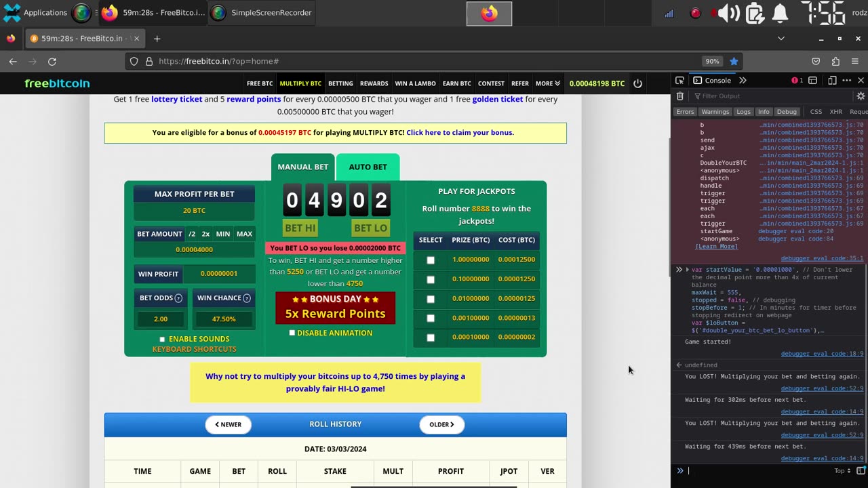Clear the console output with trash icon
The height and width of the screenshot is (488, 868).
680,96
